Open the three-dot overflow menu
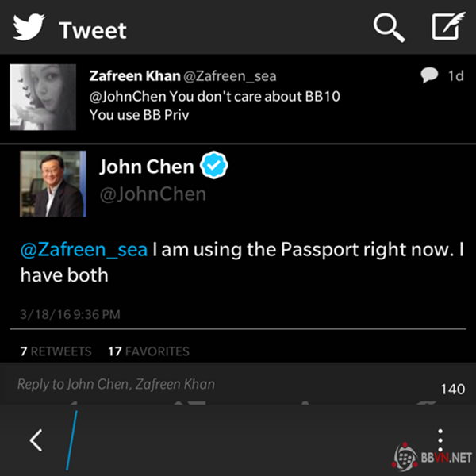The height and width of the screenshot is (476, 476). coord(440,440)
